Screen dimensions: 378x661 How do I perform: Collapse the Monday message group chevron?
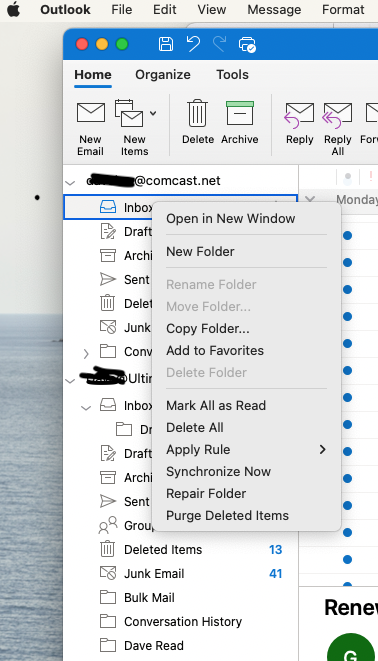pyautogui.click(x=311, y=199)
